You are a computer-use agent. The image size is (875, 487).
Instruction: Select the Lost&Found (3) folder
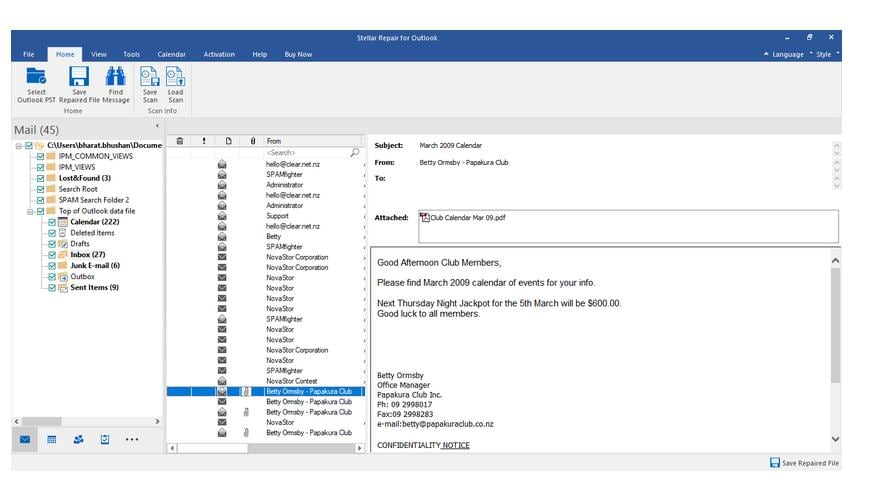click(x=85, y=179)
